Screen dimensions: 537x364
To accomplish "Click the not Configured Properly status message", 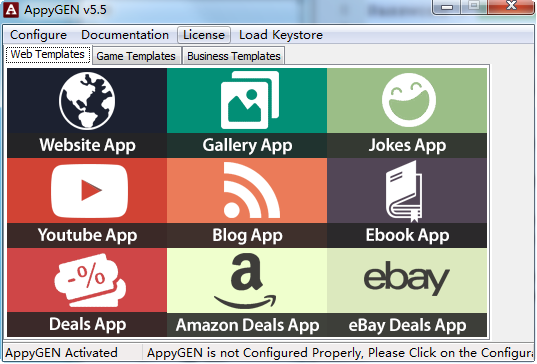I will 339,353.
